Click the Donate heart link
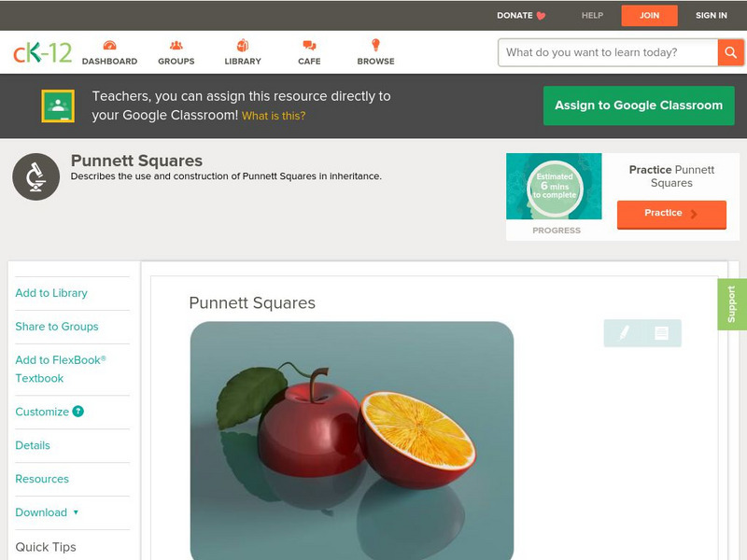The image size is (747, 560). [521, 15]
